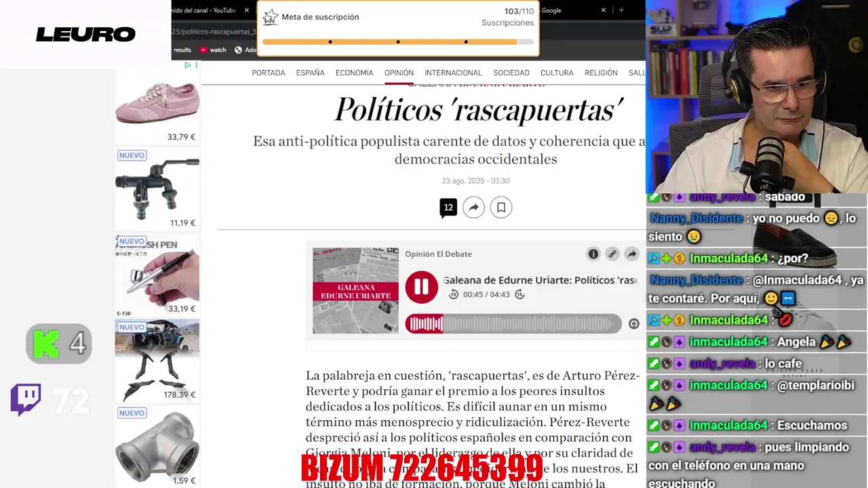The height and width of the screenshot is (488, 868).
Task: Pause the podcast with the red pause button
Action: pyautogui.click(x=421, y=287)
